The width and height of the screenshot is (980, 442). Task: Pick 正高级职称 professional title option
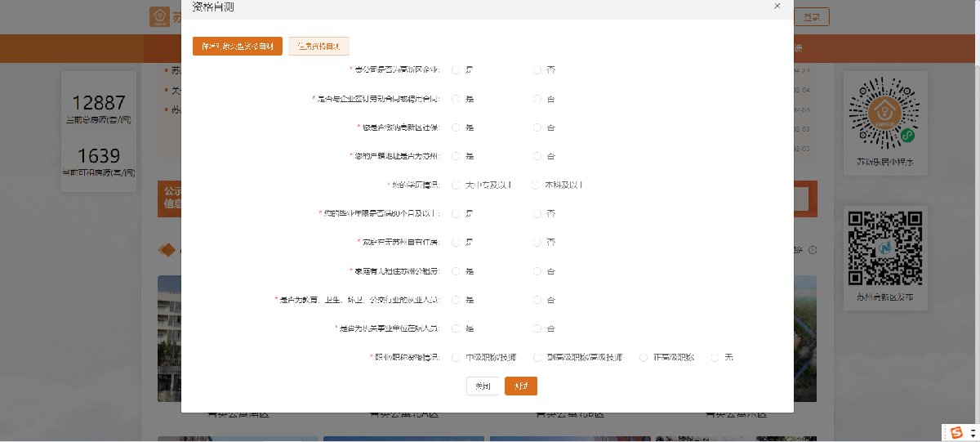[x=644, y=357]
